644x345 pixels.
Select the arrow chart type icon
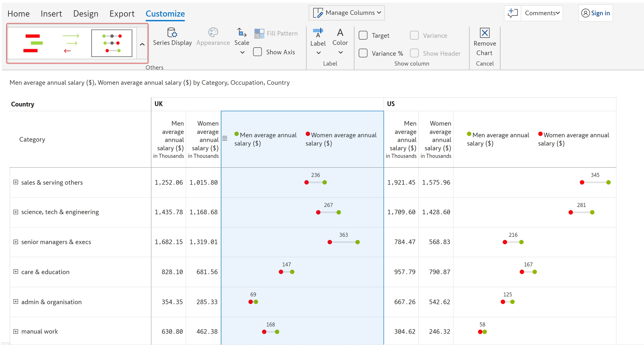click(71, 43)
